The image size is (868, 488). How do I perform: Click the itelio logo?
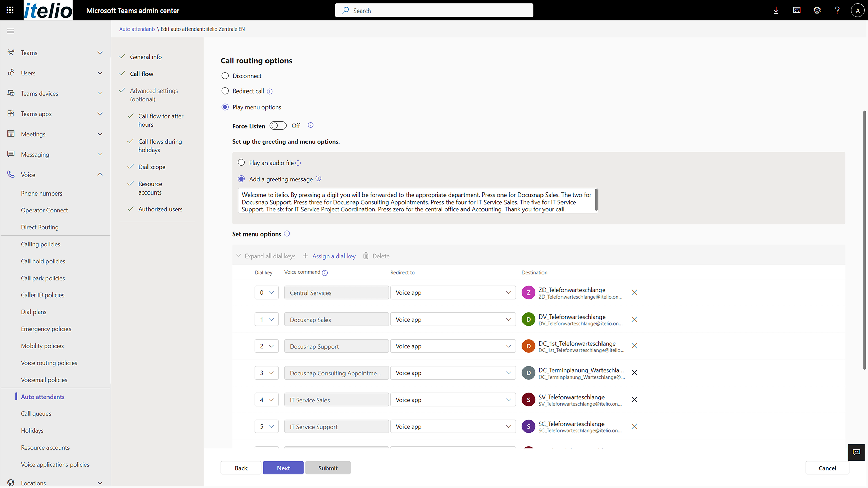point(48,10)
